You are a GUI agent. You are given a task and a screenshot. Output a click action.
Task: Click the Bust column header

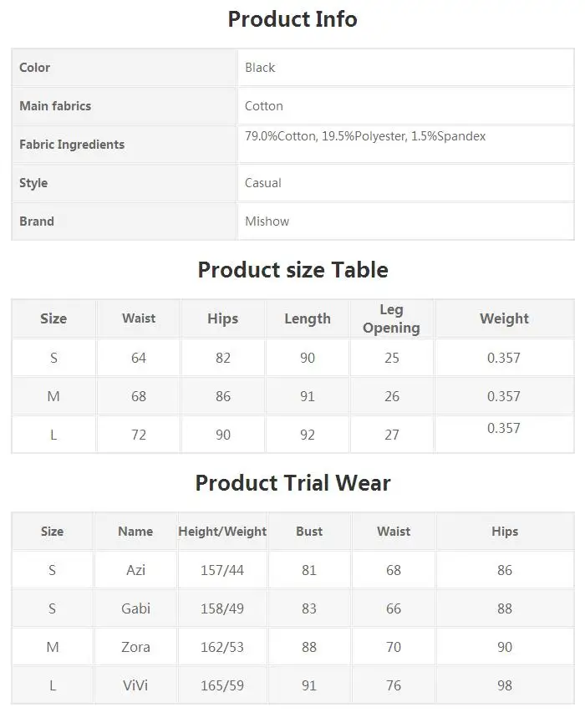309,532
